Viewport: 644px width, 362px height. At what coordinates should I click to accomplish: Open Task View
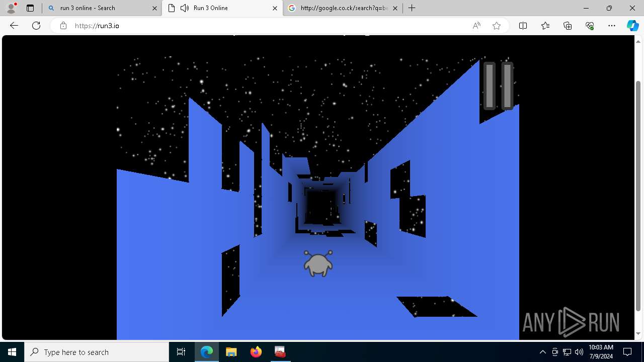coord(181,352)
